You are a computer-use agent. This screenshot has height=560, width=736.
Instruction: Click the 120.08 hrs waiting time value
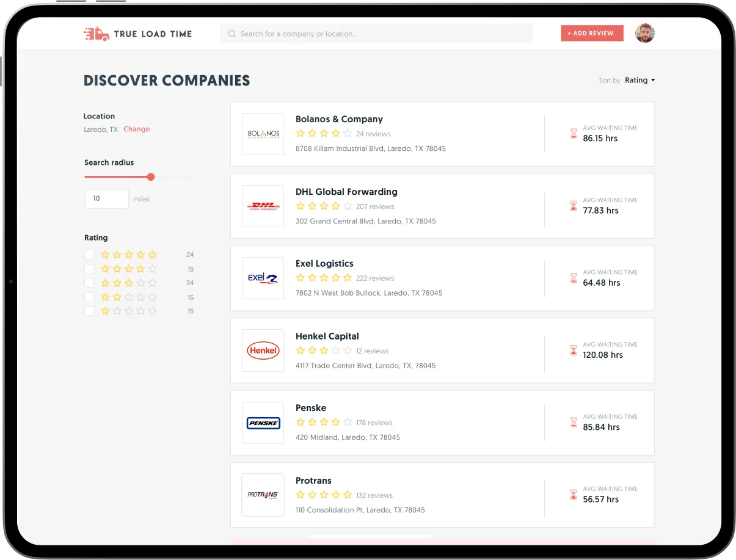(603, 355)
